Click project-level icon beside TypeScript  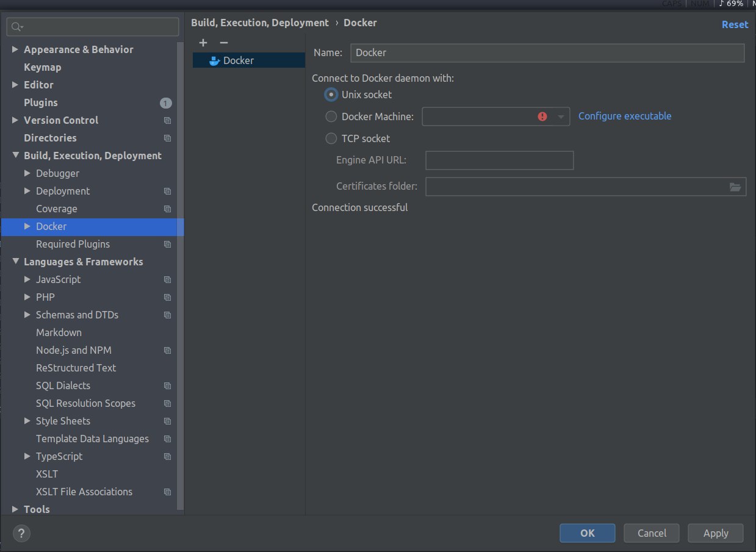(168, 457)
